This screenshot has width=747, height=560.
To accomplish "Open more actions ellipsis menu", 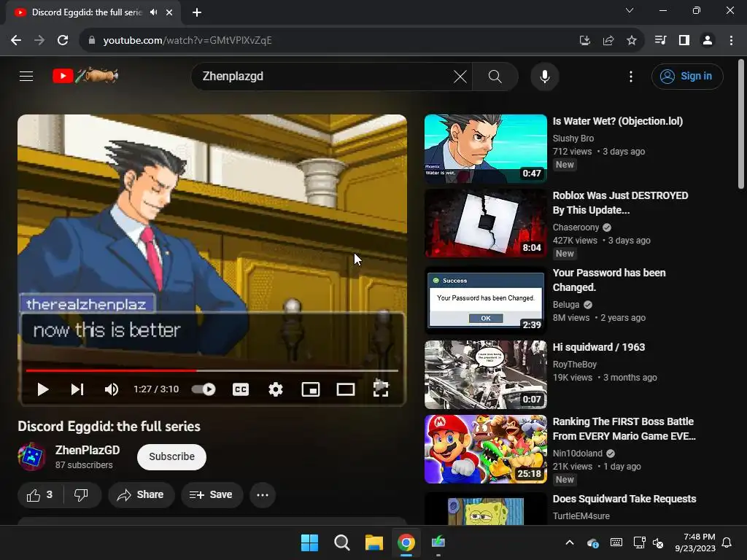I will point(263,495).
